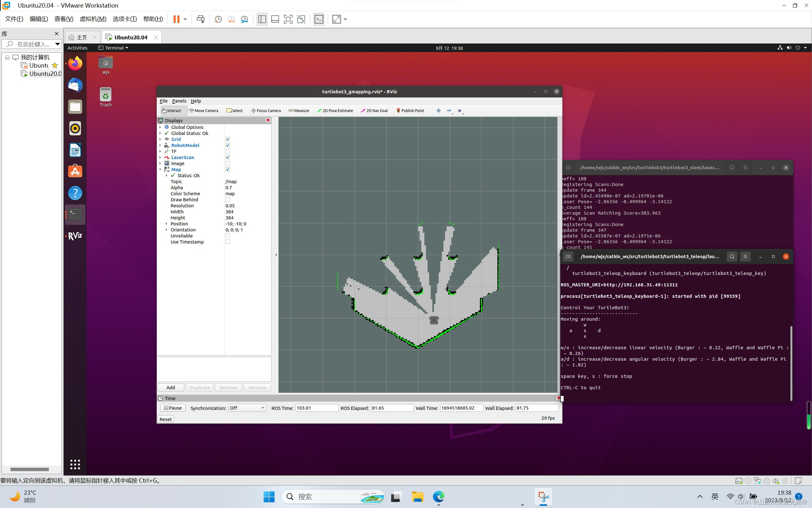Open the Synchronization dropdown
The width and height of the screenshot is (812, 508).
coord(247,408)
